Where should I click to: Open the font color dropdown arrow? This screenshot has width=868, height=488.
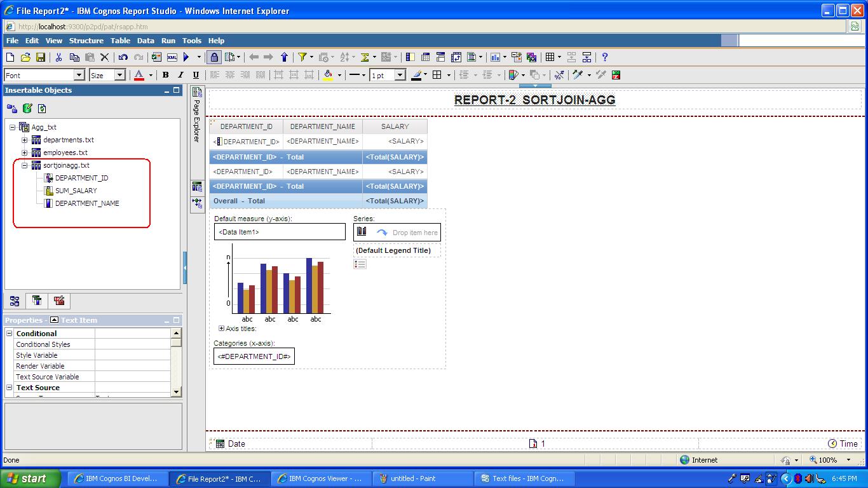[151, 75]
